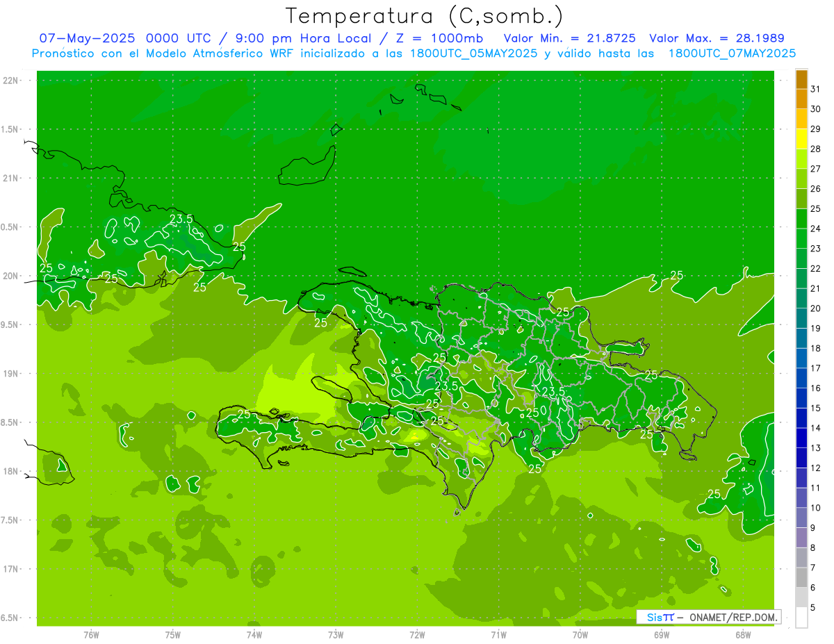This screenshot has height=644, width=834.
Task: Click the "20N" latitude axis label
Action: (x=12, y=276)
